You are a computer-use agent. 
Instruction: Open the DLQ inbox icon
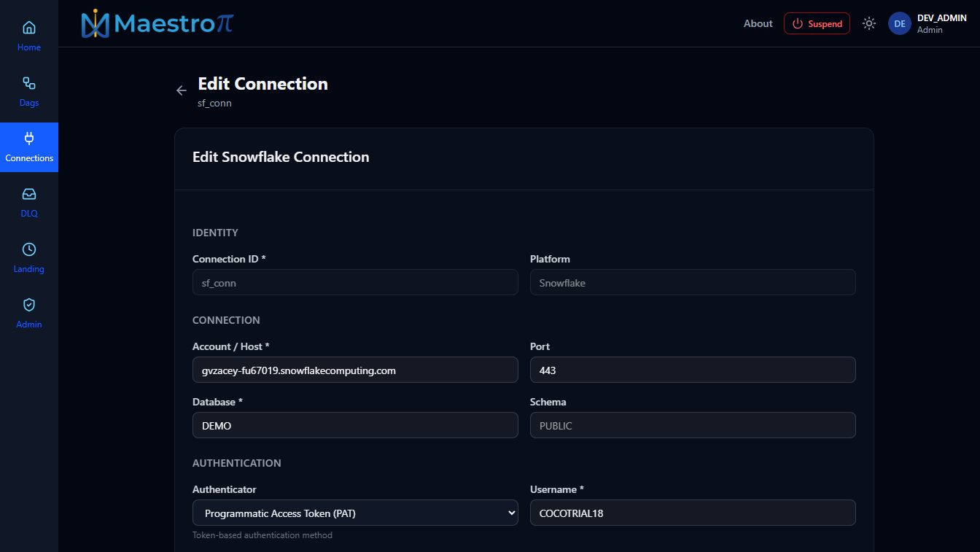coord(29,194)
